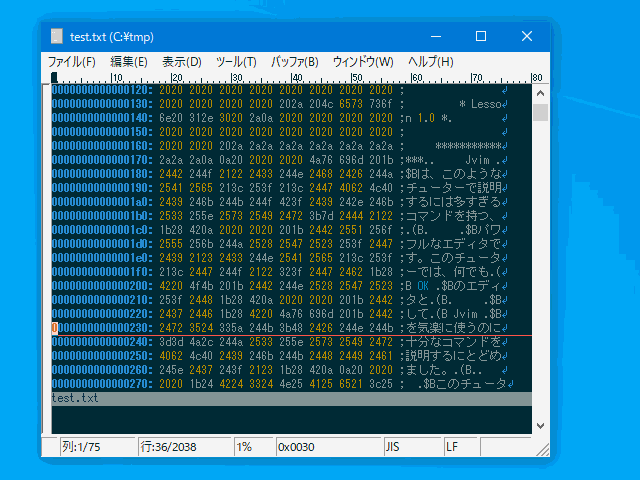Click address 0000000000000230: on cursor line

102,328
